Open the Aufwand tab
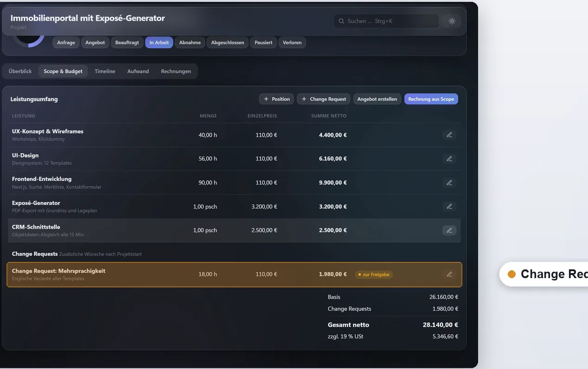 (138, 71)
